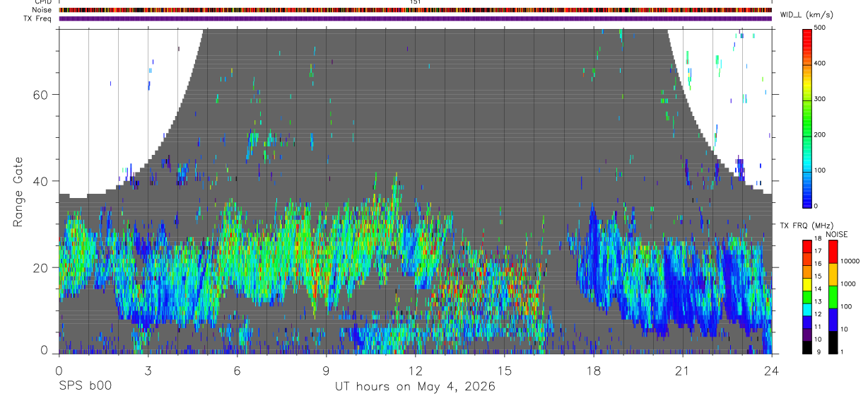Image resolution: width=868 pixels, height=401 pixels.
Task: Click the "1000" tick on the NOISE colorbar
Action: (847, 284)
